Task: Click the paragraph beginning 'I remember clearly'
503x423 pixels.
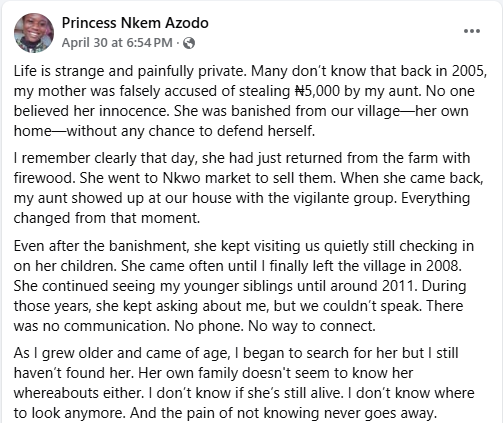Action: tap(248, 188)
